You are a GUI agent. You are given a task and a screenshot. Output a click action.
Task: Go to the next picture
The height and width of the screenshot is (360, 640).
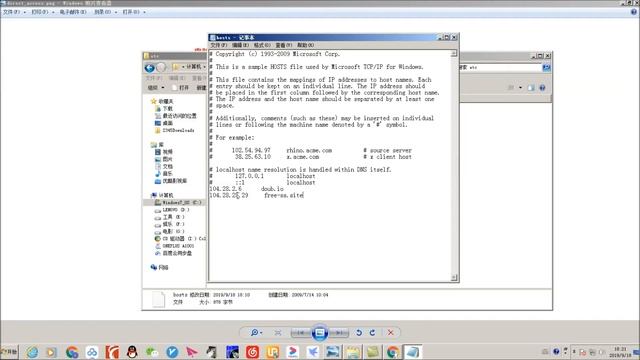339,333
